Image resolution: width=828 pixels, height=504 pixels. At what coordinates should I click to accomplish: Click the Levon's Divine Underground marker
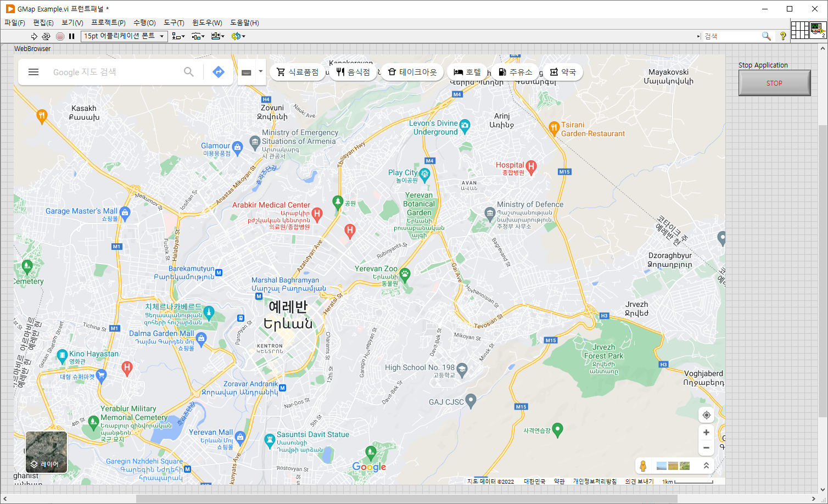point(465,126)
